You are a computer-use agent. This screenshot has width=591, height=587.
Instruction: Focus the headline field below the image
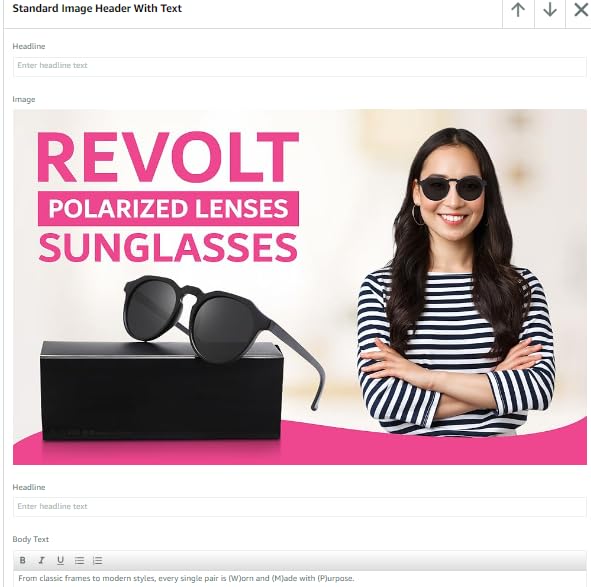point(300,507)
